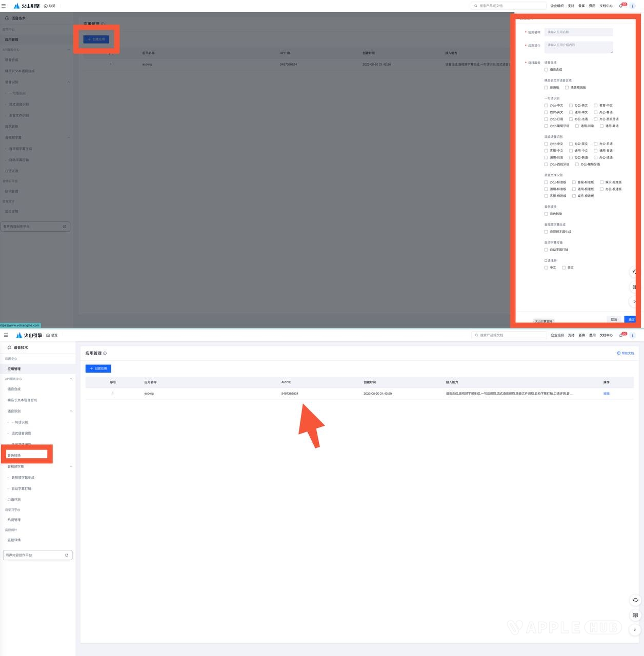Viewport: 644px width, 656px height.
Task: Collapse API服务中心 section in lower sidebar
Action: coord(71,379)
